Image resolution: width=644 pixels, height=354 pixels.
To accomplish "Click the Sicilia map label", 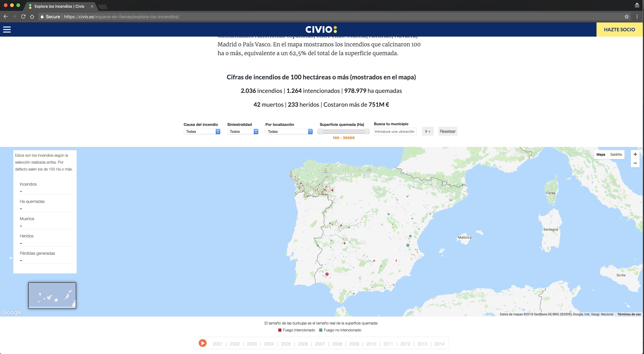I will [x=621, y=275].
